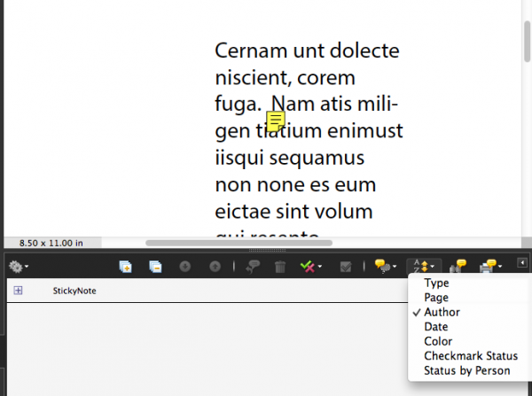The width and height of the screenshot is (532, 396).
Task: Expand the StickyNote tree entry
Action: 18,291
